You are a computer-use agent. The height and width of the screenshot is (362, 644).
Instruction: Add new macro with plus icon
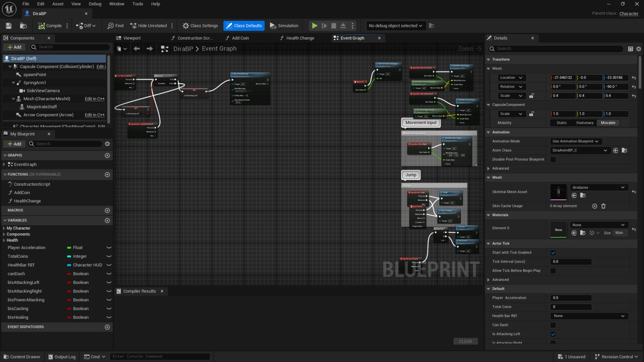pyautogui.click(x=107, y=210)
